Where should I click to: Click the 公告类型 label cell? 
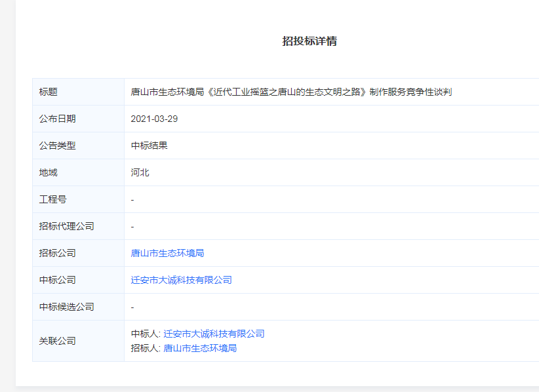point(57,146)
